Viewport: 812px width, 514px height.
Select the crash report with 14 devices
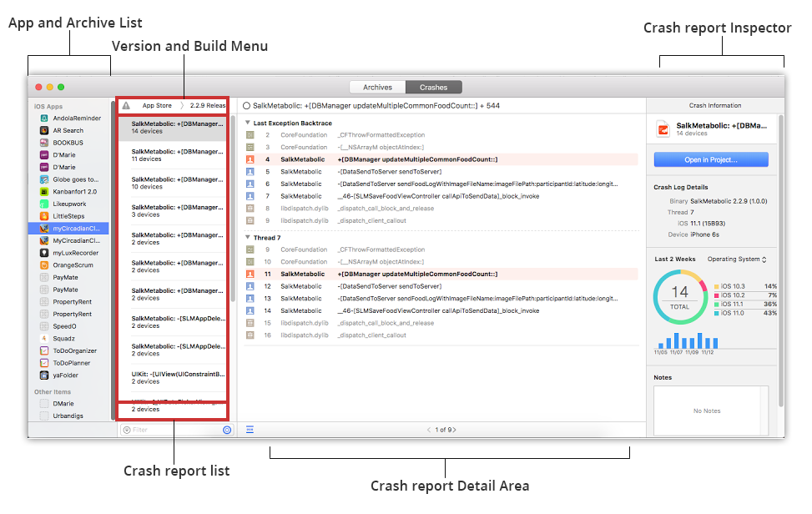[x=173, y=128]
